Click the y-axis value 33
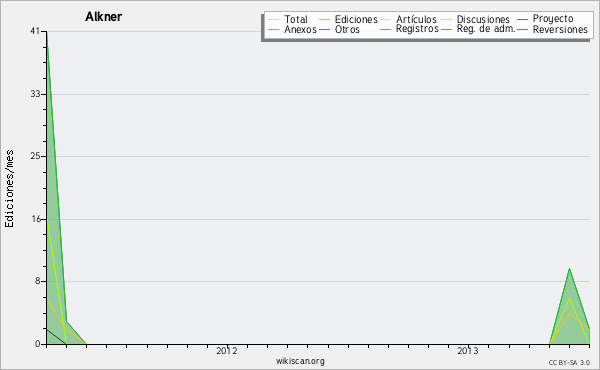 point(35,94)
